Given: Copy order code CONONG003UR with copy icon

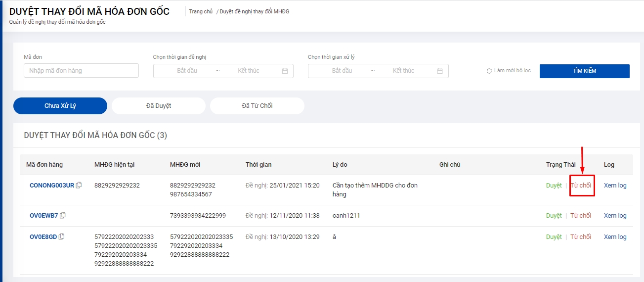Looking at the screenshot, I should coord(79,186).
